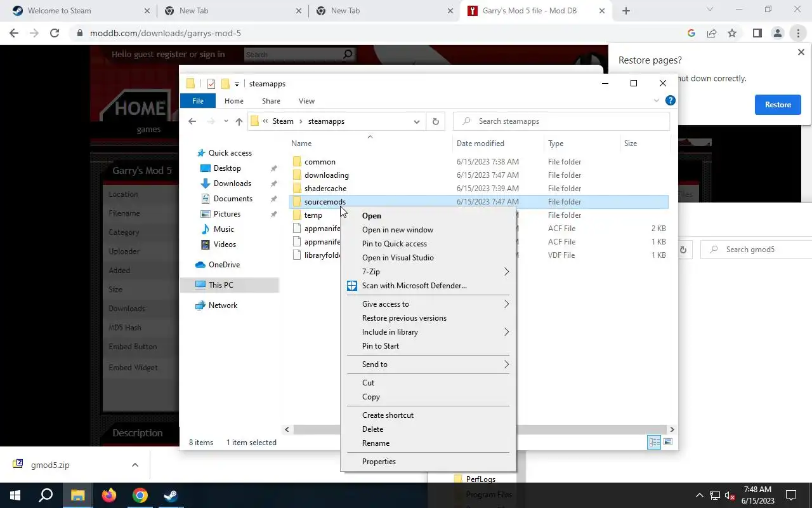Open Chrome three-dot menu
The image size is (812, 508).
(797, 33)
